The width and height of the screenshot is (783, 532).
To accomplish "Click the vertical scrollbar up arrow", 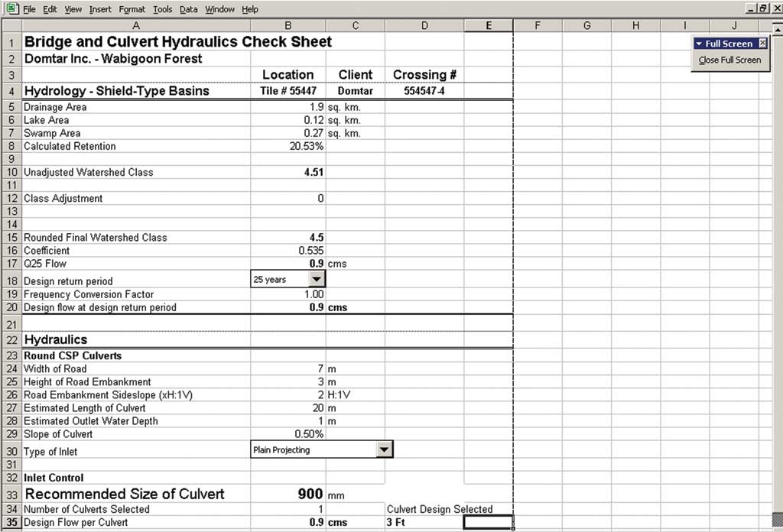I will [x=778, y=30].
